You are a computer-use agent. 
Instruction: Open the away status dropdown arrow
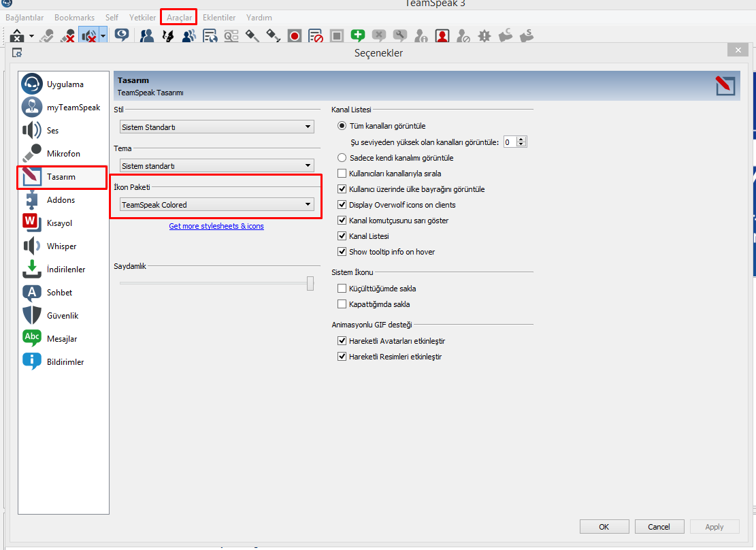[32, 36]
